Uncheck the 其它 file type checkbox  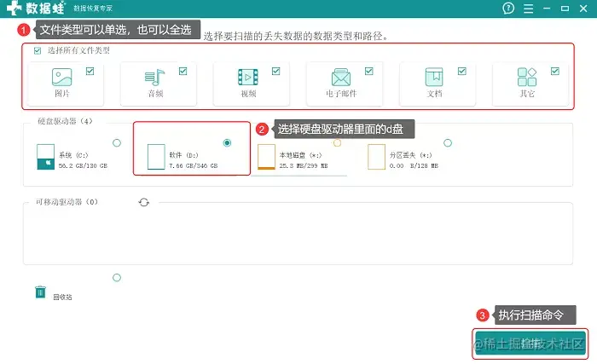click(x=555, y=72)
